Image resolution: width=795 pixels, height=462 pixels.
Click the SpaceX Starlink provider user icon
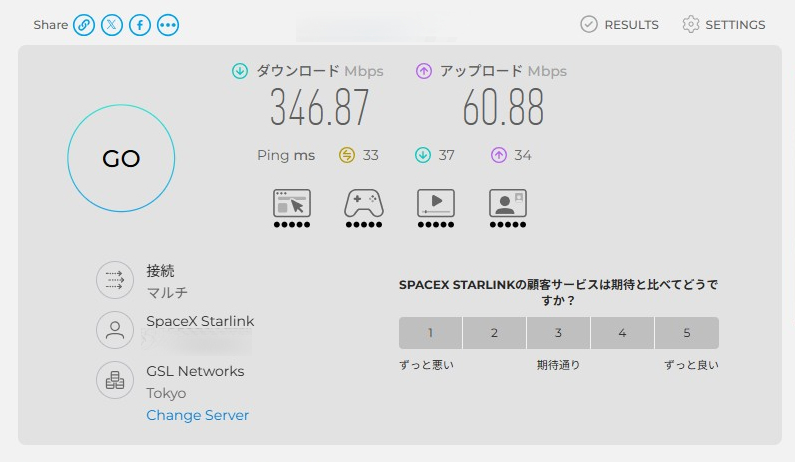tap(115, 330)
